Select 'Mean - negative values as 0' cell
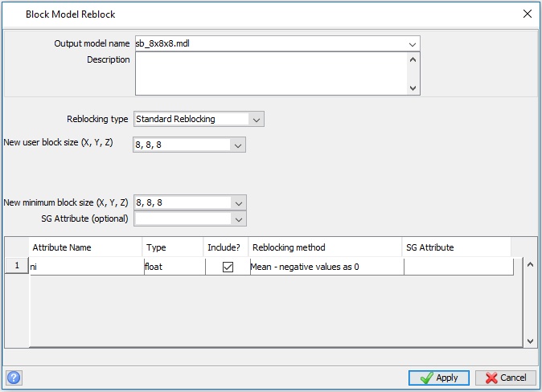Viewport: 542px width, 392px height. click(327, 267)
